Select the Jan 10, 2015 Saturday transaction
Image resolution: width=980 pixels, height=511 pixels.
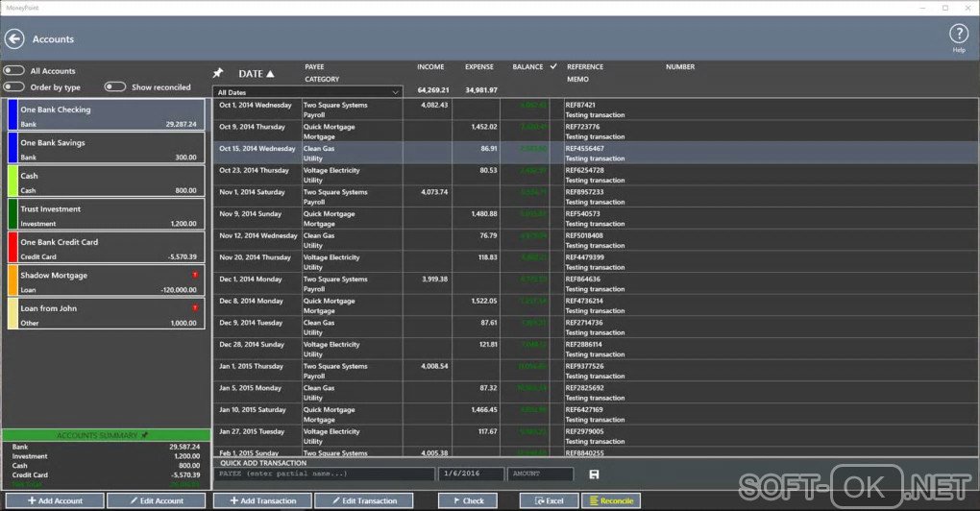click(597, 414)
